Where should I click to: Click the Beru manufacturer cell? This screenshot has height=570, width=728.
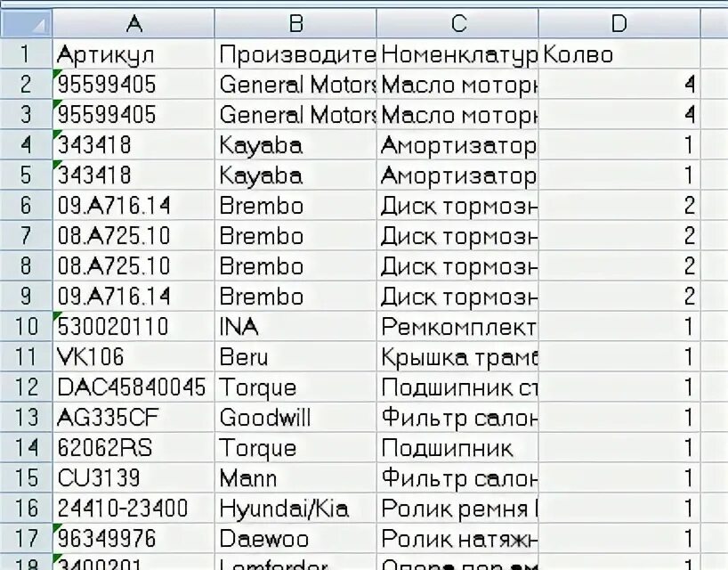[x=295, y=356]
